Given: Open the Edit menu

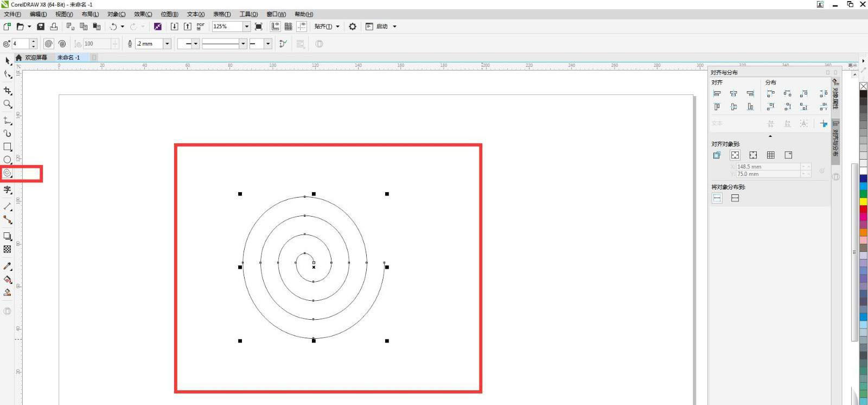Looking at the screenshot, I should [38, 14].
